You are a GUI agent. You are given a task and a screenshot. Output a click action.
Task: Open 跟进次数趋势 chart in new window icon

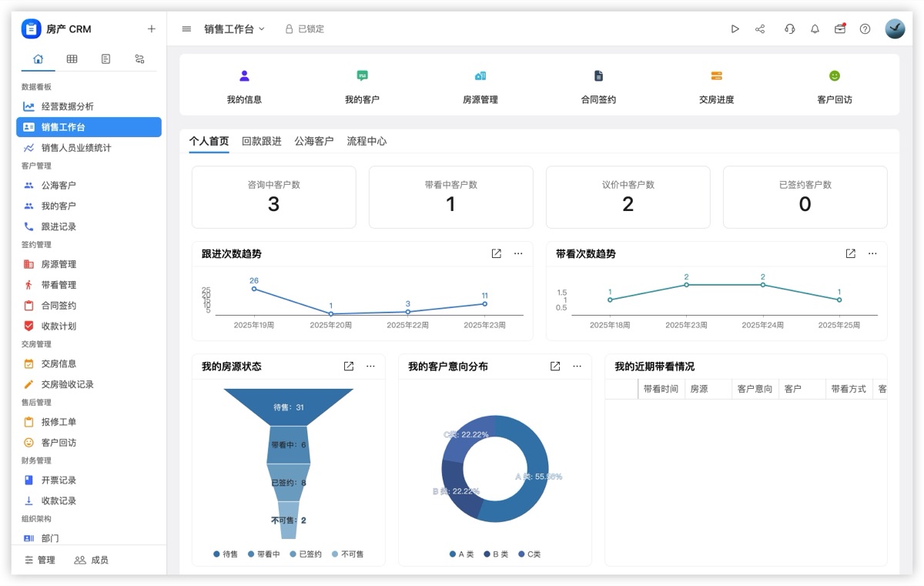pyautogui.click(x=496, y=253)
